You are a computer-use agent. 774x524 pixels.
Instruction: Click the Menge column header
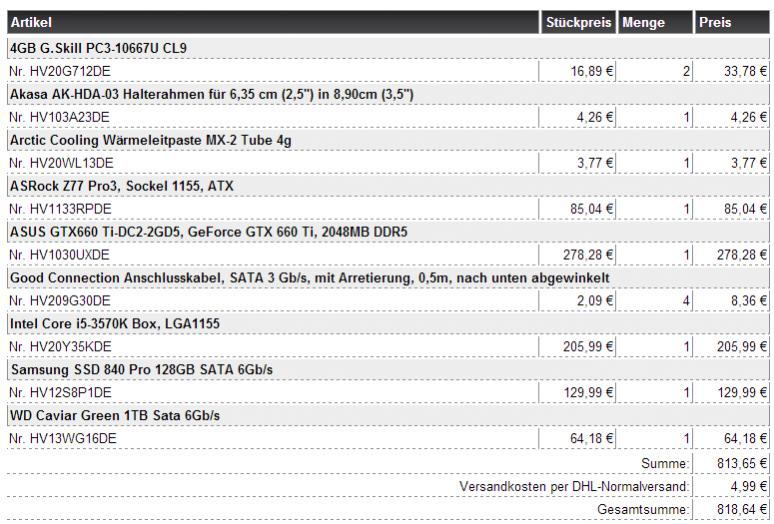[x=643, y=22]
